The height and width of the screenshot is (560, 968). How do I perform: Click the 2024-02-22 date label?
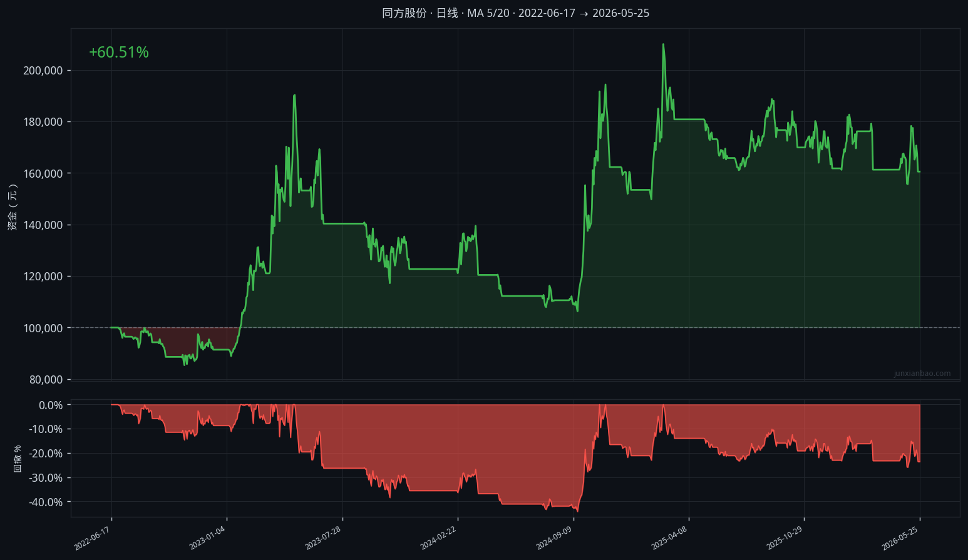coord(438,538)
